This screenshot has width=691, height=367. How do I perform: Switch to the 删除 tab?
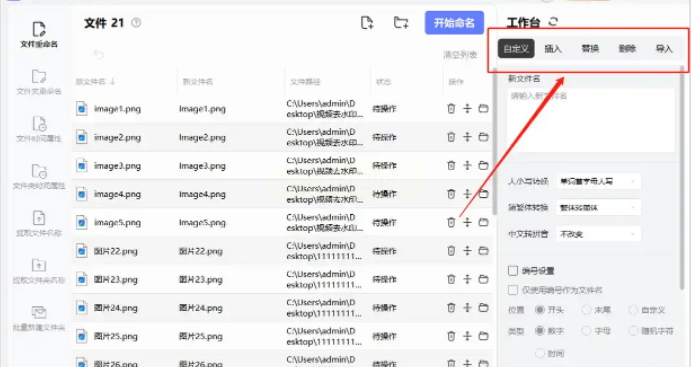627,48
